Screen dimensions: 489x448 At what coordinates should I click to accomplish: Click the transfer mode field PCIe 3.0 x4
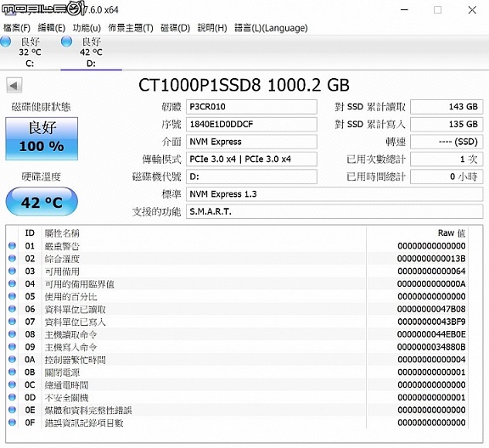tap(251, 160)
